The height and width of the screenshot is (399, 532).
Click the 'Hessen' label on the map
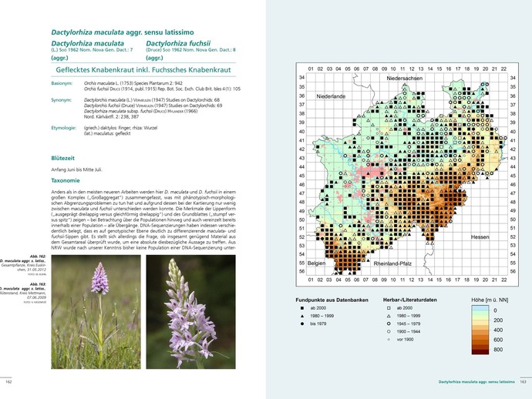click(480, 237)
